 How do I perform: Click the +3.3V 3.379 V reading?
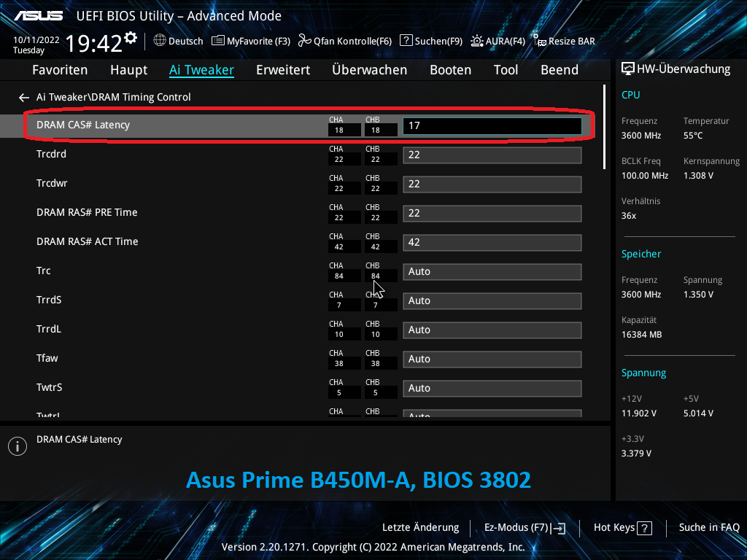(x=636, y=454)
